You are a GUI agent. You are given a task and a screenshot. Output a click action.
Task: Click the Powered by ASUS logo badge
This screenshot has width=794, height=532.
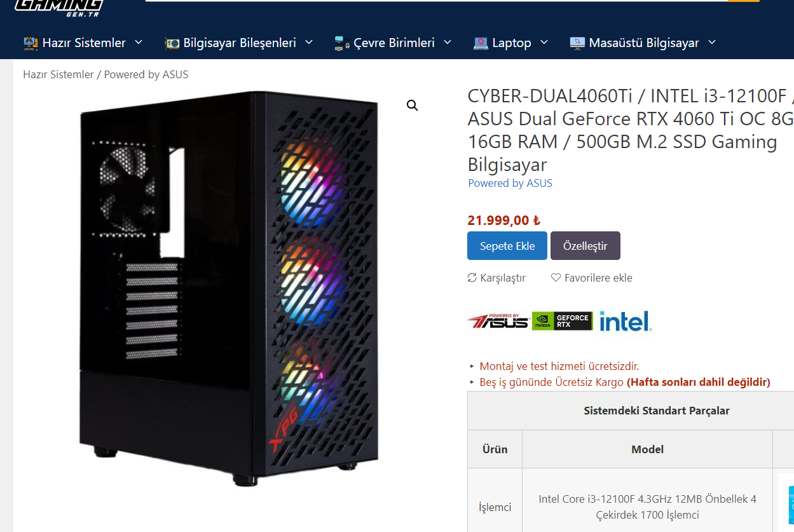pyautogui.click(x=498, y=321)
